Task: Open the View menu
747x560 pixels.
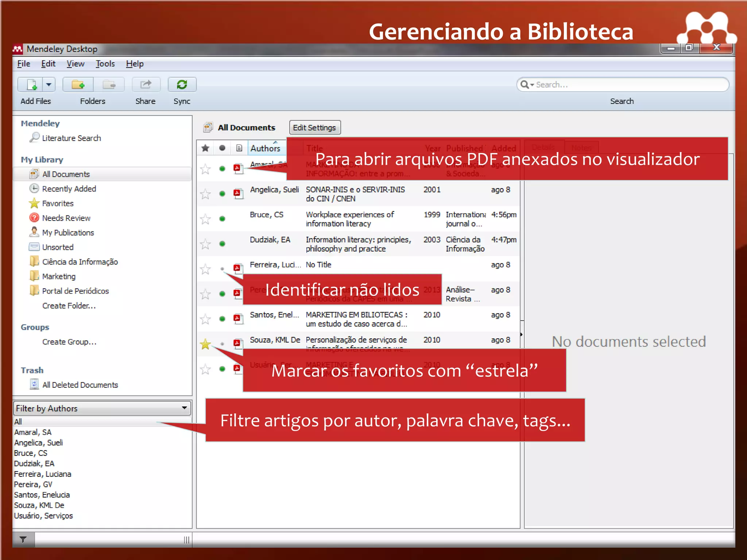Action: pos(76,64)
